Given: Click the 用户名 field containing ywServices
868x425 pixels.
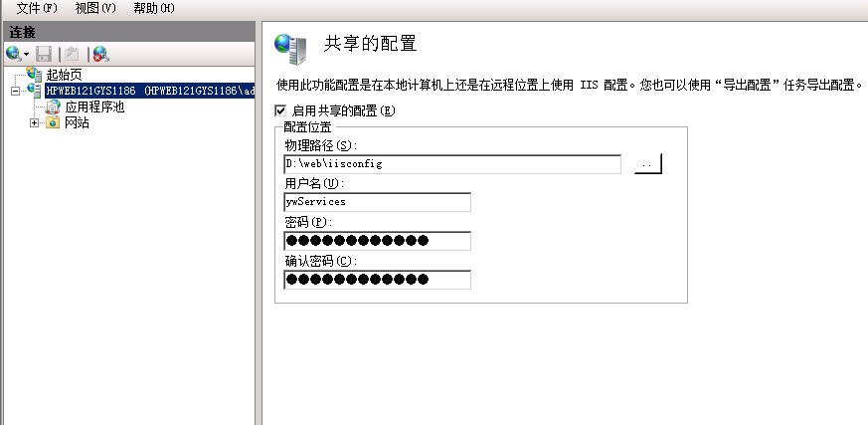Looking at the screenshot, I should coord(378,202).
